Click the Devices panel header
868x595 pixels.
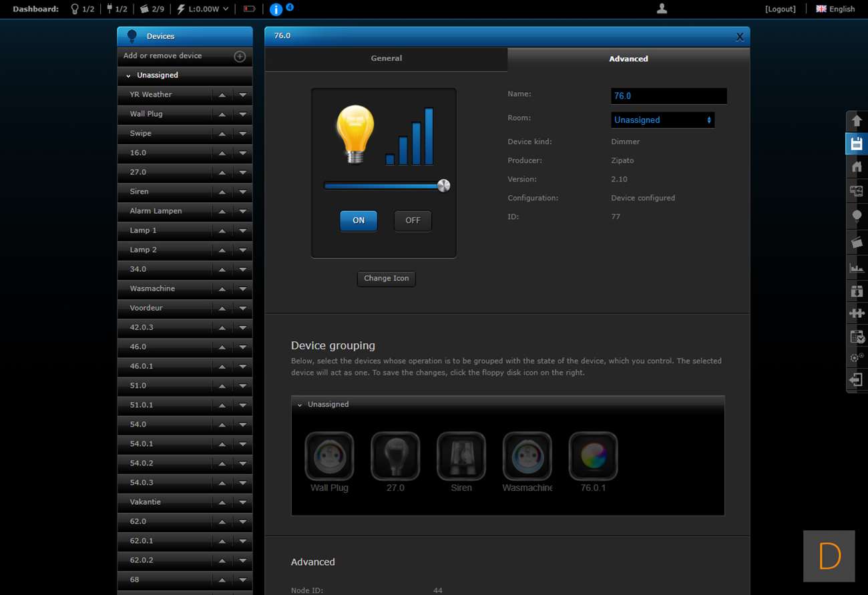(x=185, y=36)
